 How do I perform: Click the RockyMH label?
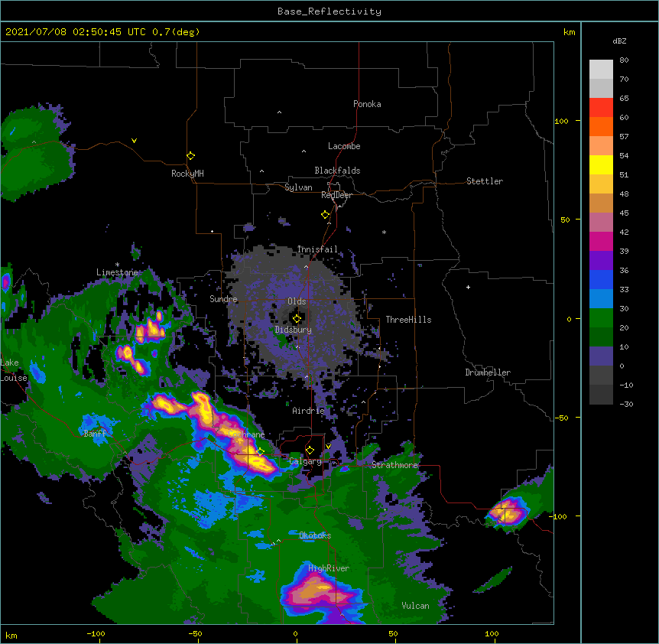coord(187,173)
